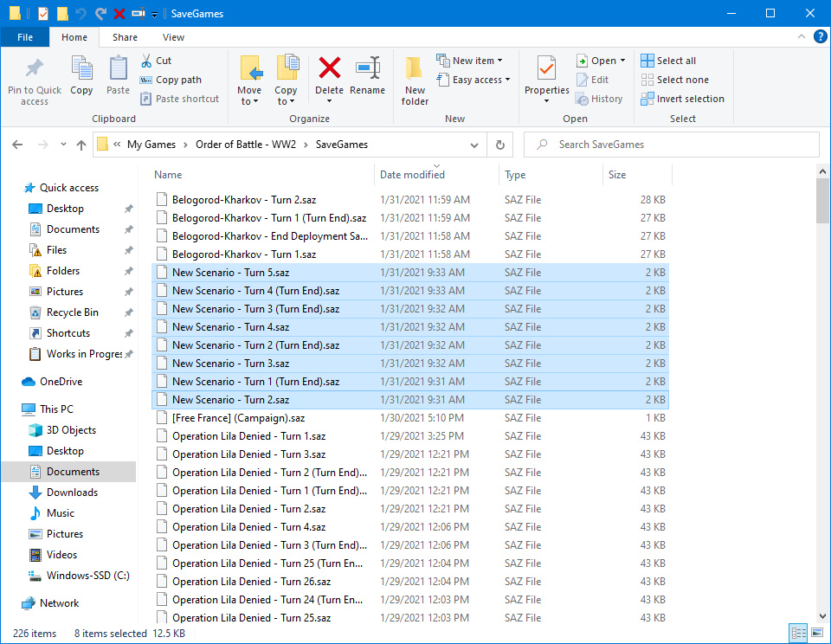Screen dimensions: 831x644
Task: Switch to large icons view in status bar
Action: click(816, 633)
